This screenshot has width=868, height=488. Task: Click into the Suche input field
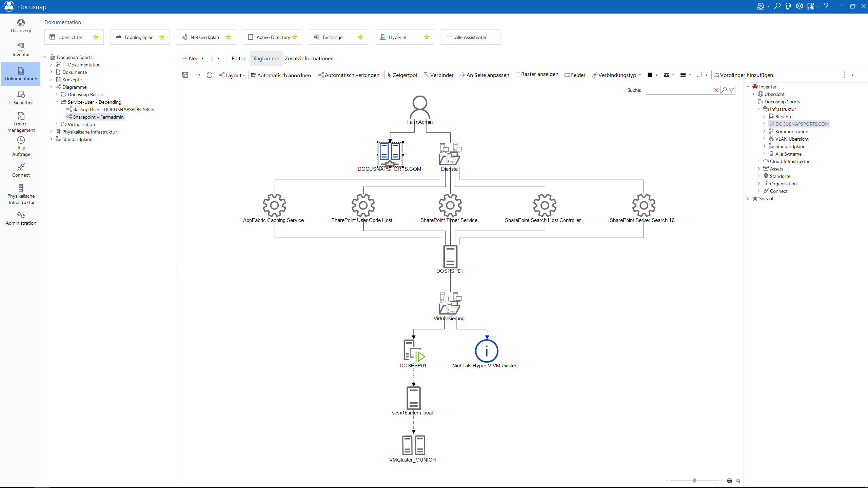point(679,90)
